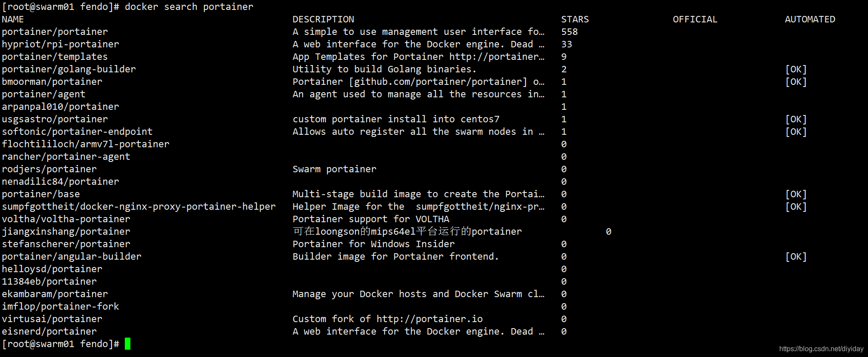Viewport: 868px width, 357px height.
Task: Select image name portainer/golang-builder
Action: (69, 69)
